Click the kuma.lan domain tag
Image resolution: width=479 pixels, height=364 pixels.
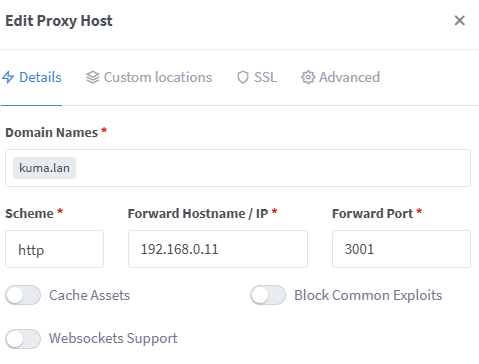pos(44,168)
